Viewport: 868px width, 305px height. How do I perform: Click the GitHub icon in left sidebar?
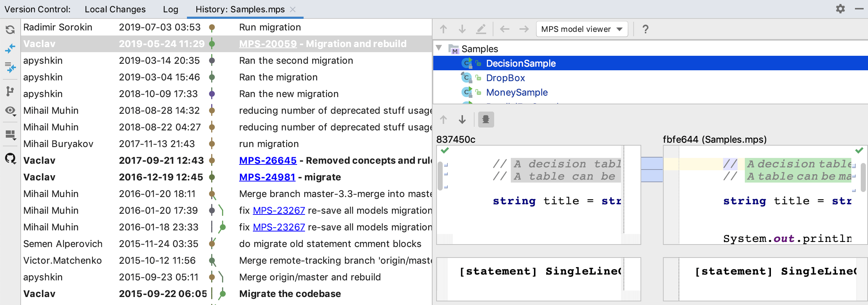[x=10, y=158]
